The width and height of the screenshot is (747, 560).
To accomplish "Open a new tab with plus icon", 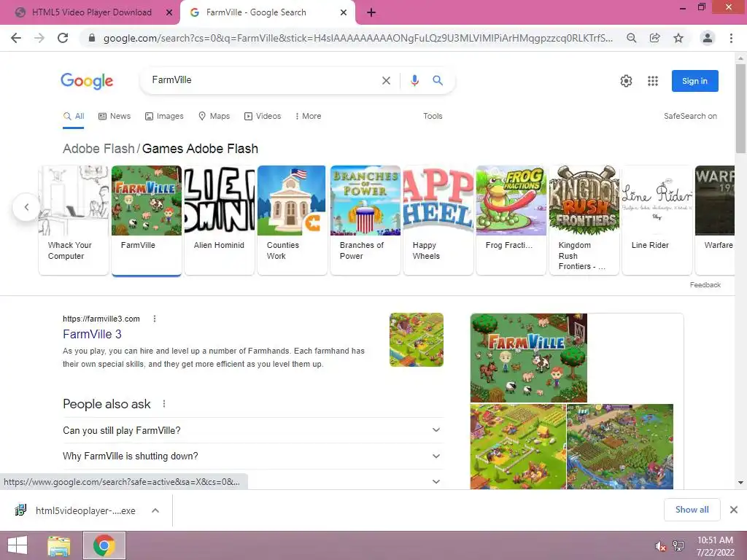I will [371, 13].
